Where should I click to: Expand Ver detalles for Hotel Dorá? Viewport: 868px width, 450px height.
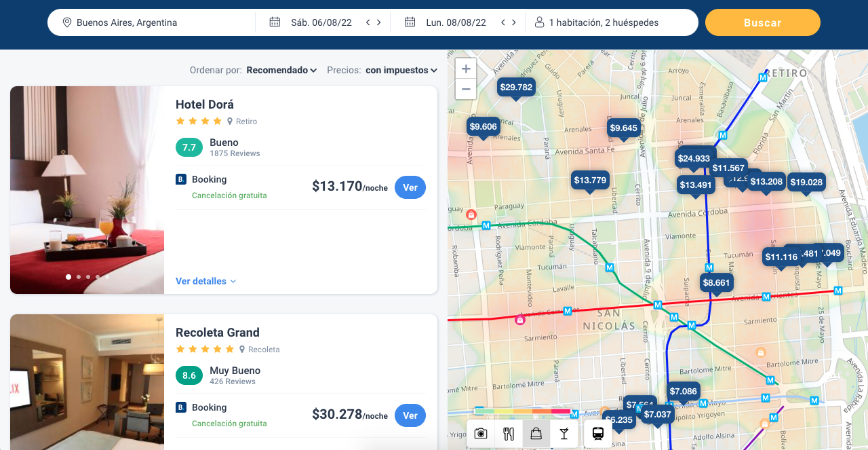tap(205, 281)
